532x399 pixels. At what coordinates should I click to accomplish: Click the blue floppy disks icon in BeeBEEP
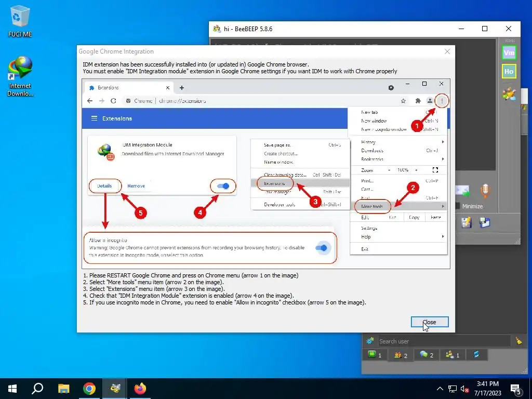tap(485, 222)
